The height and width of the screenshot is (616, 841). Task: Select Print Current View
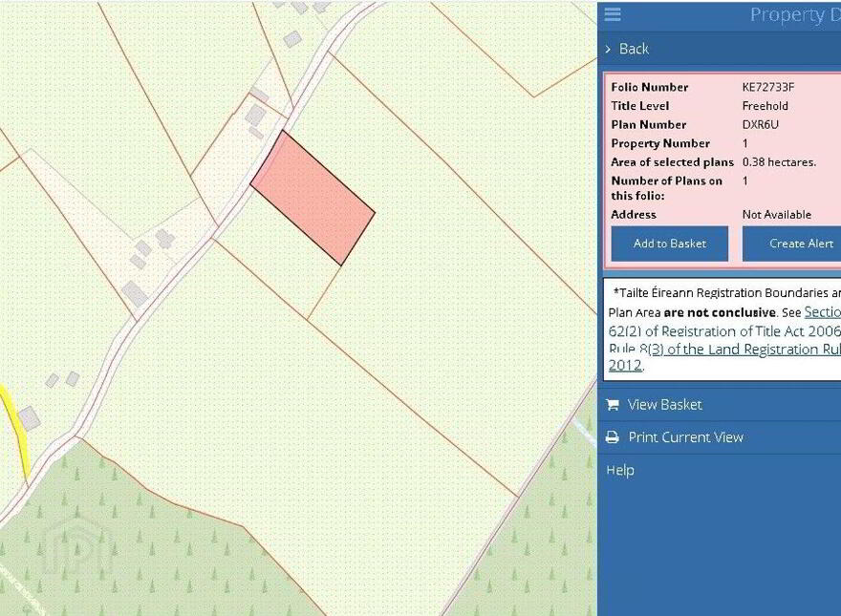point(685,437)
